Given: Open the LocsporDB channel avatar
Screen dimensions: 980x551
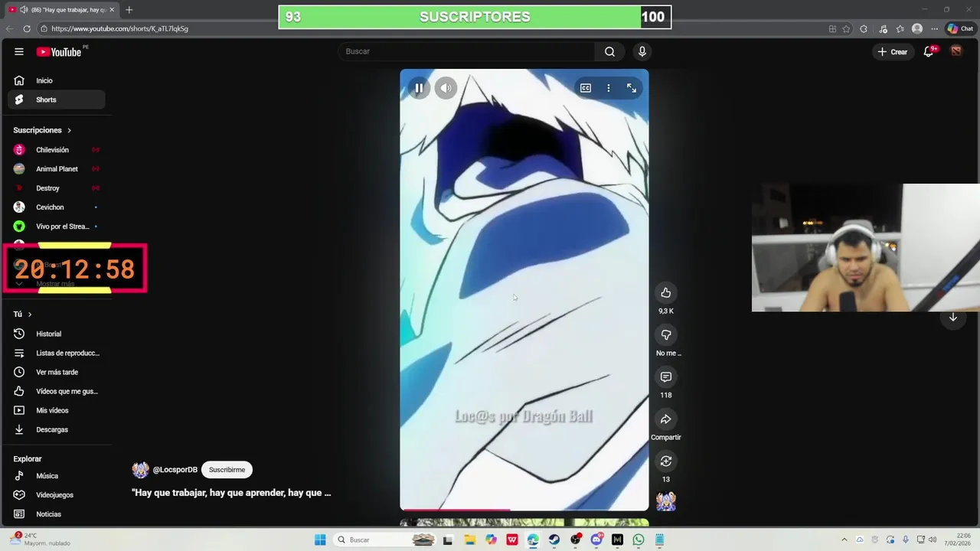Looking at the screenshot, I should (140, 470).
